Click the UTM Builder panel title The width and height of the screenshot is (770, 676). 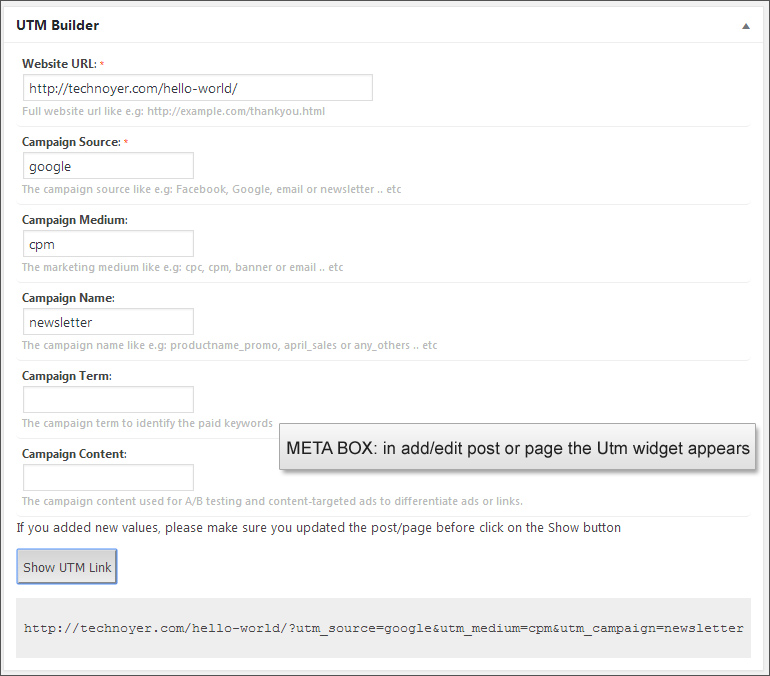click(57, 25)
